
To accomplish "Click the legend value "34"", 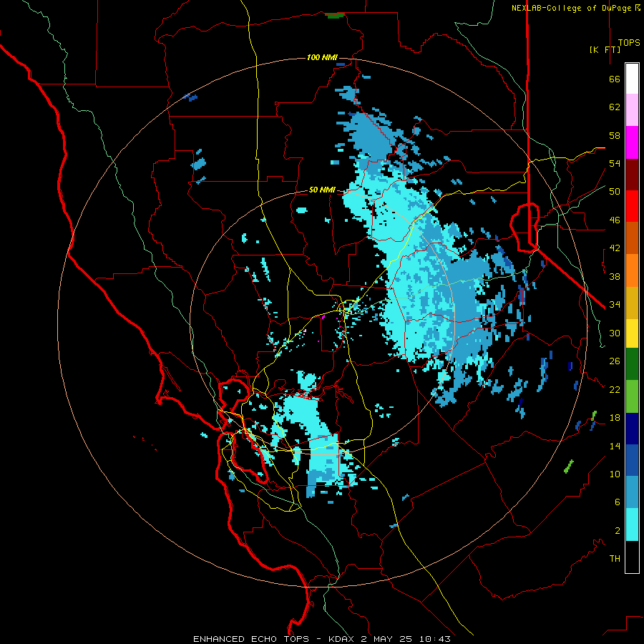I will [x=615, y=305].
